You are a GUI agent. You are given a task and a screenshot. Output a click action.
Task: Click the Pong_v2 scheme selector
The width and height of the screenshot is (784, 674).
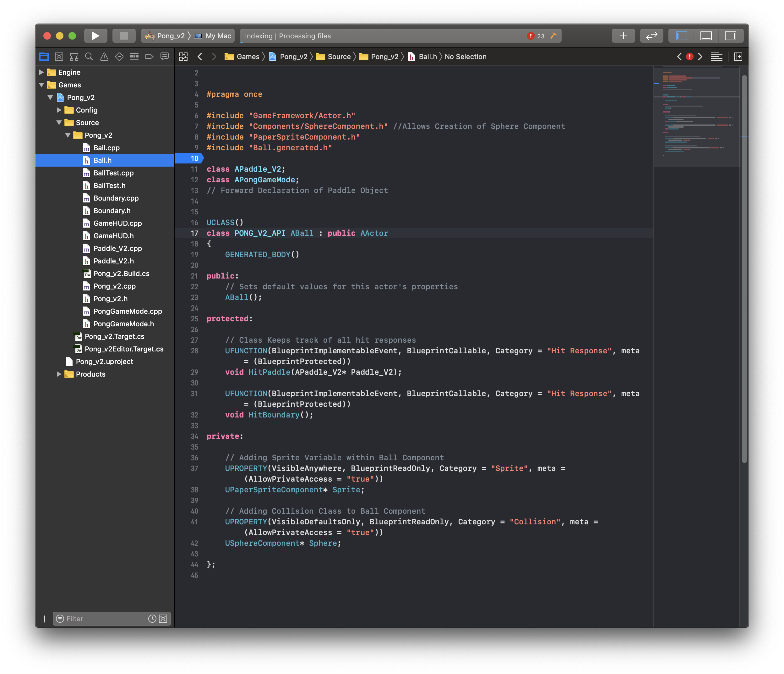click(x=166, y=36)
